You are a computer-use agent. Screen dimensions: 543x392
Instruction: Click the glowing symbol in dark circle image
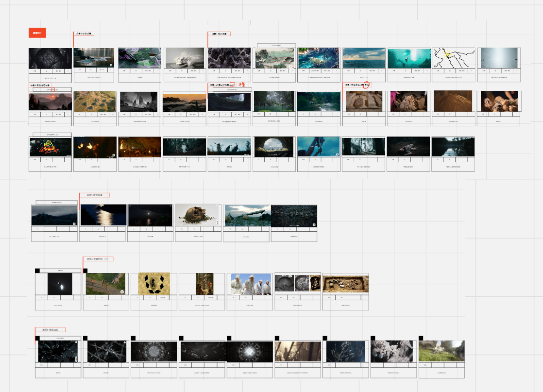tap(250, 352)
